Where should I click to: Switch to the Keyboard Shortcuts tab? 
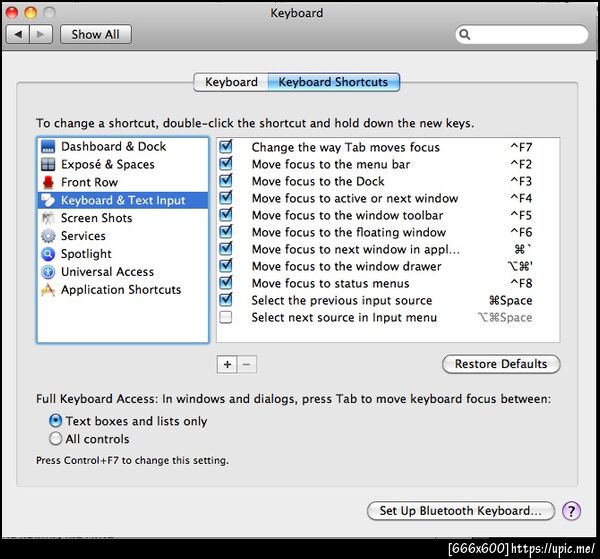(x=333, y=82)
